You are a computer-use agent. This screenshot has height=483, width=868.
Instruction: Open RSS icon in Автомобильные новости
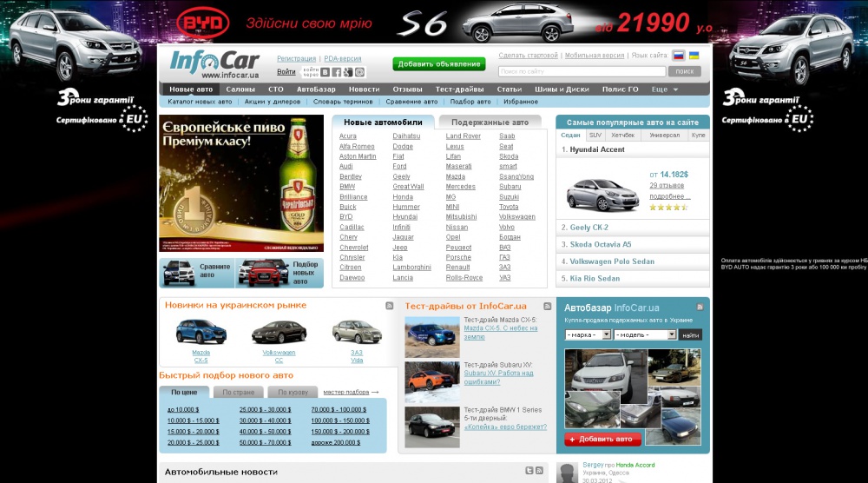539,470
